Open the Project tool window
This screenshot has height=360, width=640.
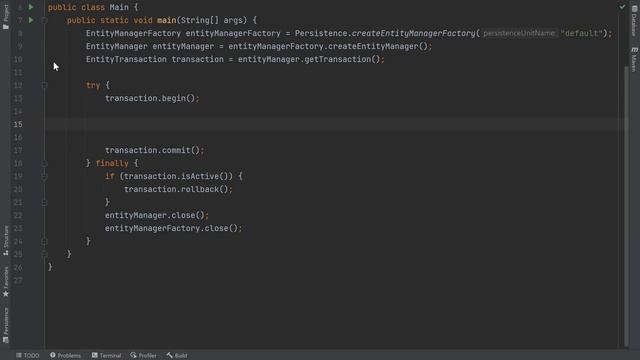tap(6, 16)
